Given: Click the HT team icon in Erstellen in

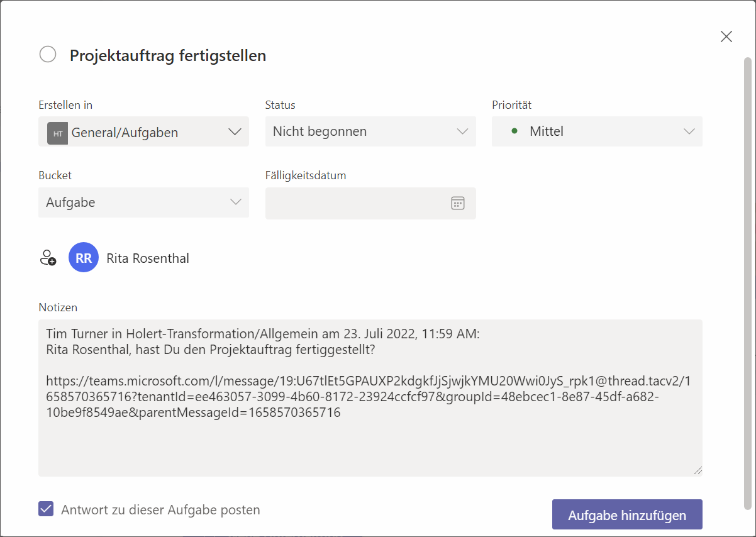Looking at the screenshot, I should tap(57, 133).
